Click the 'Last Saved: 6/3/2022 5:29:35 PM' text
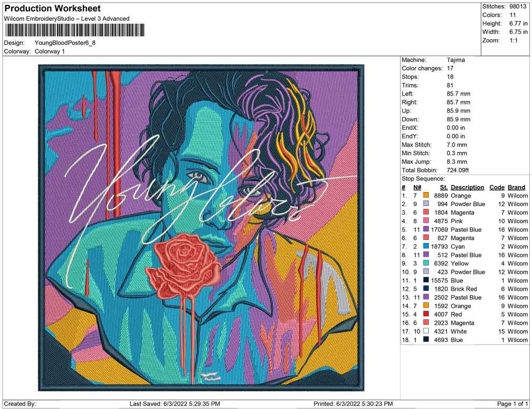The image size is (532, 409). (x=175, y=404)
